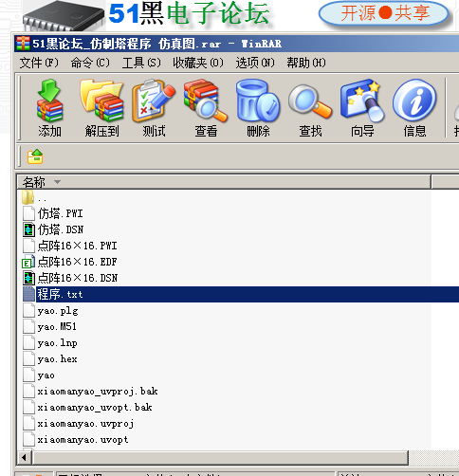Screen dimensions: 459x476
Task: Show archive 信息 (Info) icon
Action: click(414, 108)
